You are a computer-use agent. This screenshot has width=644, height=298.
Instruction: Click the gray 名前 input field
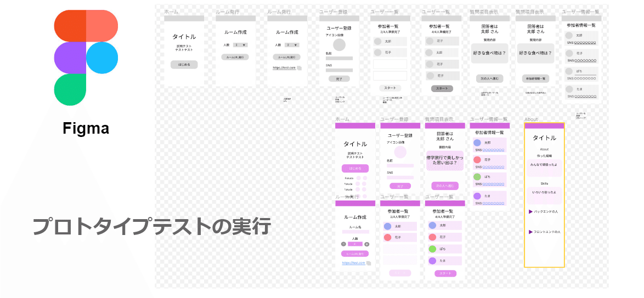click(339, 59)
